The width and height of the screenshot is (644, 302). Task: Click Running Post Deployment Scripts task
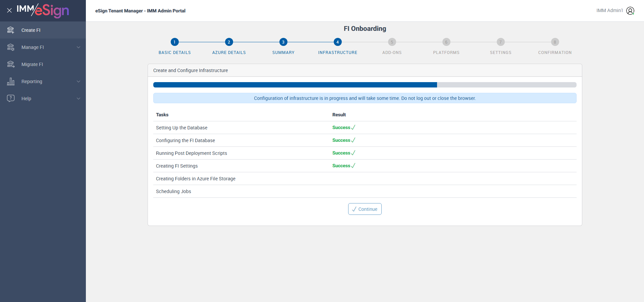click(191, 153)
